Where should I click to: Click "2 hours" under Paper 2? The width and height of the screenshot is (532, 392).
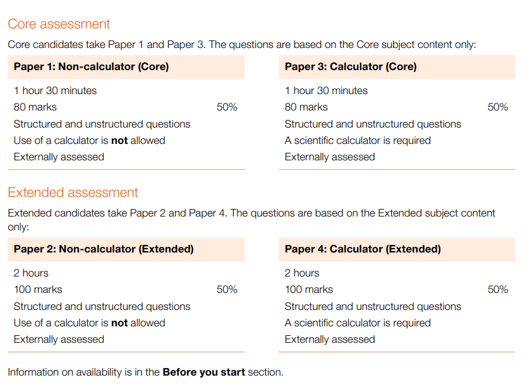click(31, 273)
